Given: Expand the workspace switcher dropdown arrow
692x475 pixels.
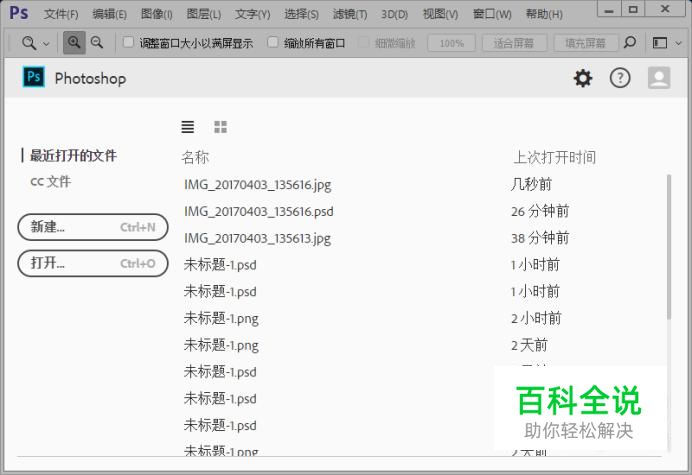Looking at the screenshot, I should (x=679, y=43).
